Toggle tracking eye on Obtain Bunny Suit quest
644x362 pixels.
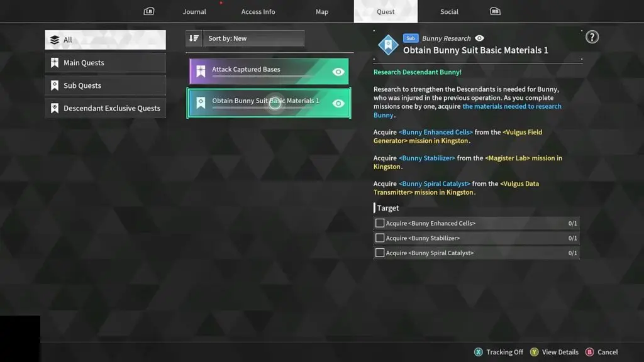pos(338,103)
